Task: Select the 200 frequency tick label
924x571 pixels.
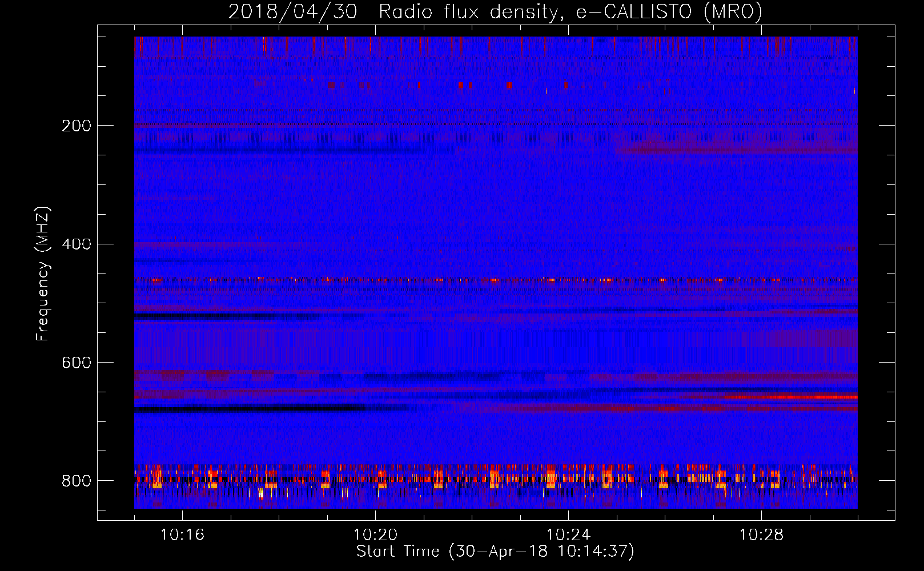Action: 77,126
